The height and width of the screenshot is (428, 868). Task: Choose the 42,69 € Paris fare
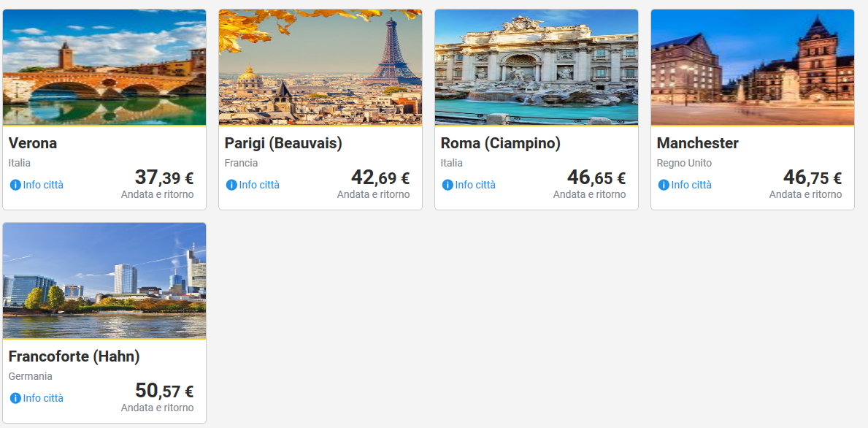380,177
